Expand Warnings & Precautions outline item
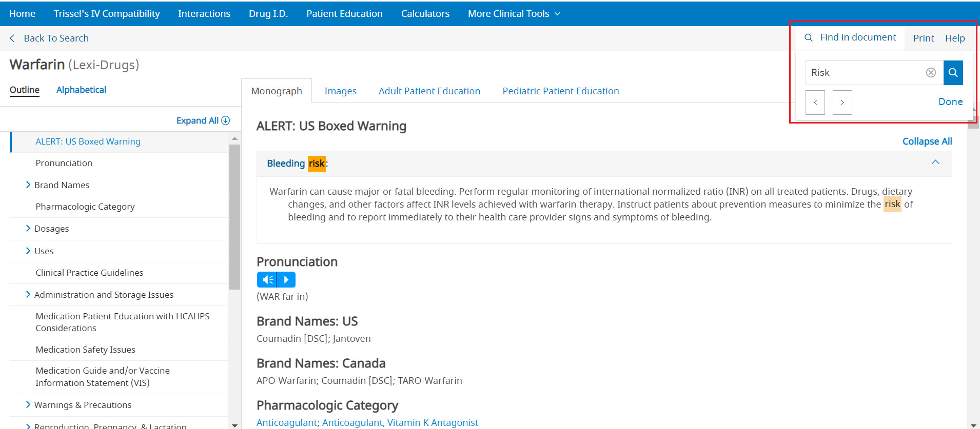The width and height of the screenshot is (980, 429). [28, 405]
